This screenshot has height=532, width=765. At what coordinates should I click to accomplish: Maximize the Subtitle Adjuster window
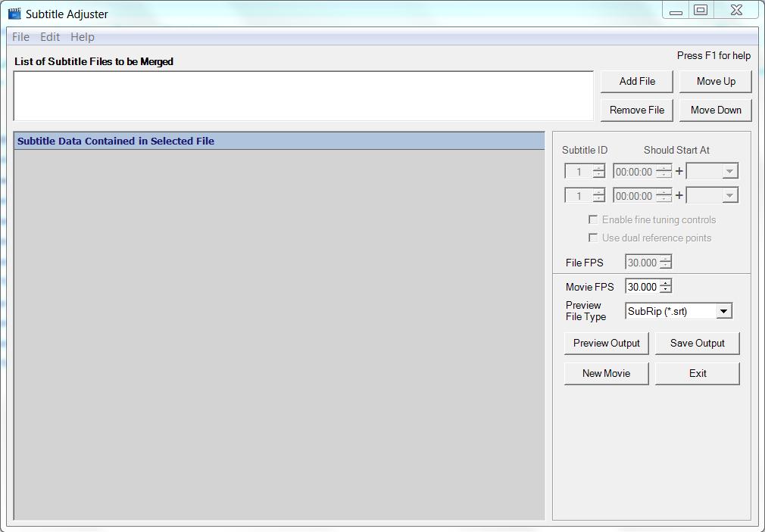point(701,11)
